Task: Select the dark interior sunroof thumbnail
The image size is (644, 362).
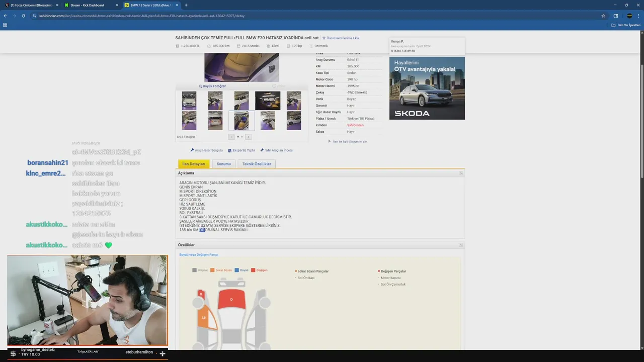Action: click(268, 101)
